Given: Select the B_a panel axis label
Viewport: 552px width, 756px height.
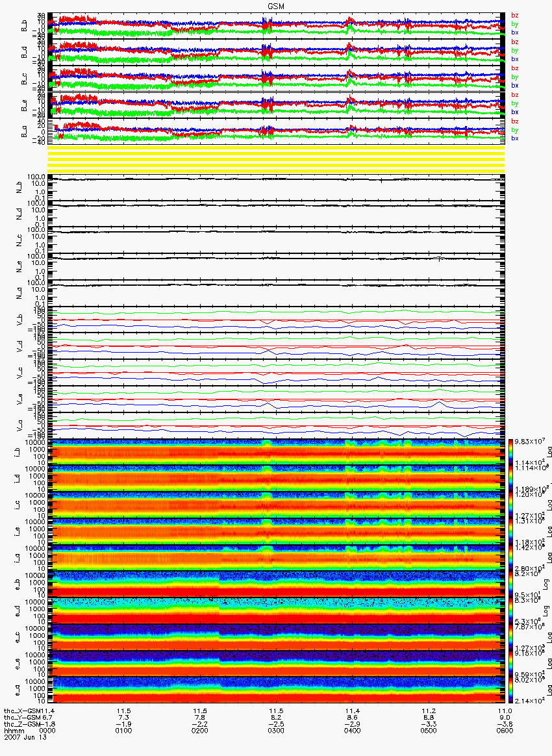Looking at the screenshot, I should click(25, 132).
